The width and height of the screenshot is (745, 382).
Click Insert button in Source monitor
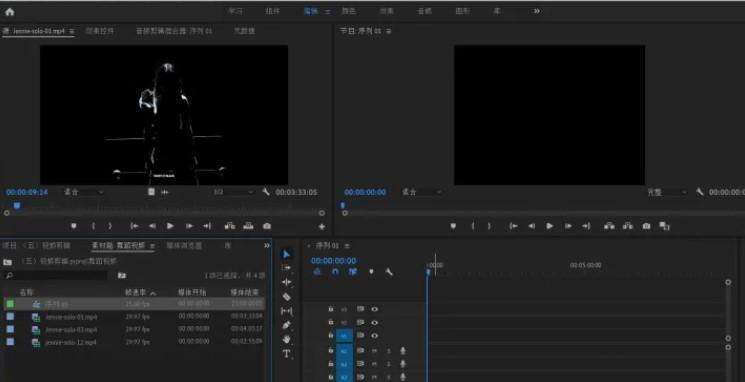tap(230, 226)
